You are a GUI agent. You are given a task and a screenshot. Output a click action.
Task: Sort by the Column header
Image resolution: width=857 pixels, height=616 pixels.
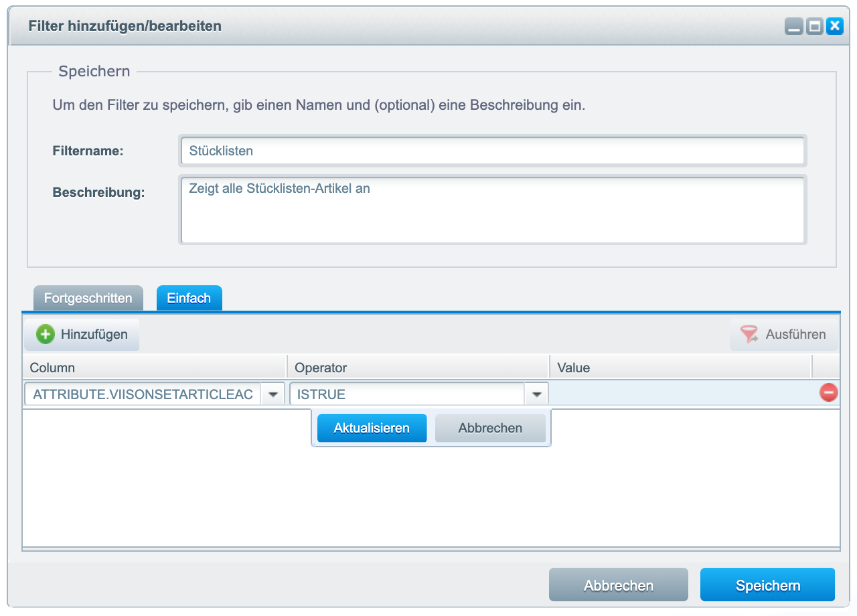[x=154, y=368]
